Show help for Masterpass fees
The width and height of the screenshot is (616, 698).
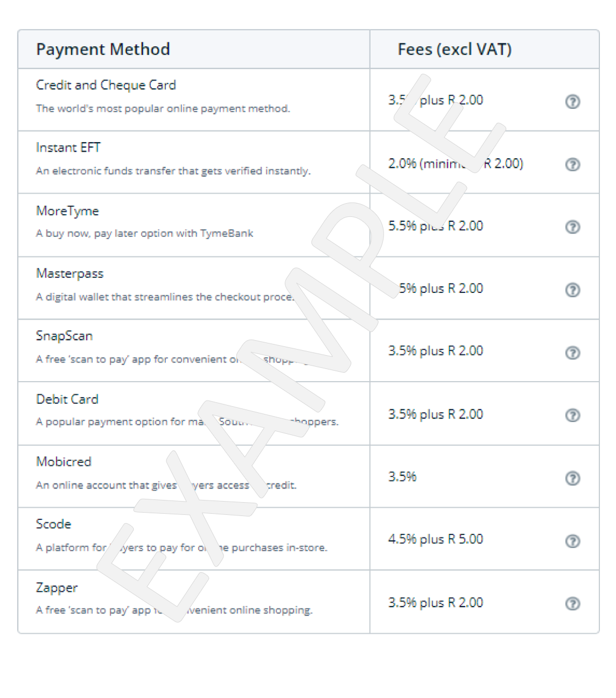coord(572,290)
